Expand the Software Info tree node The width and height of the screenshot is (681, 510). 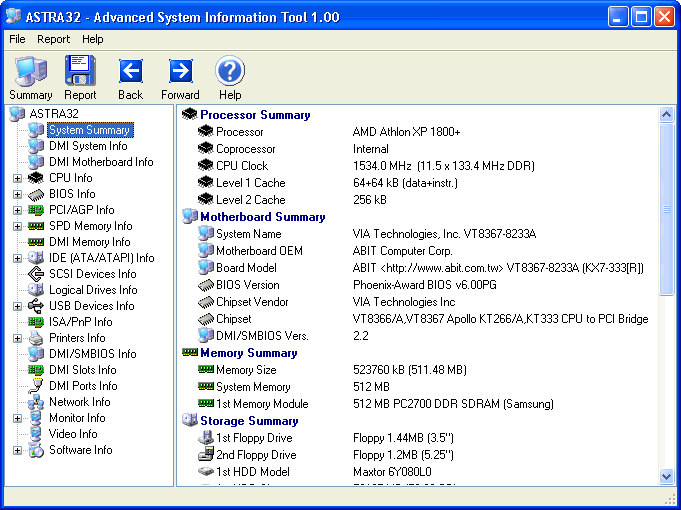click(17, 450)
